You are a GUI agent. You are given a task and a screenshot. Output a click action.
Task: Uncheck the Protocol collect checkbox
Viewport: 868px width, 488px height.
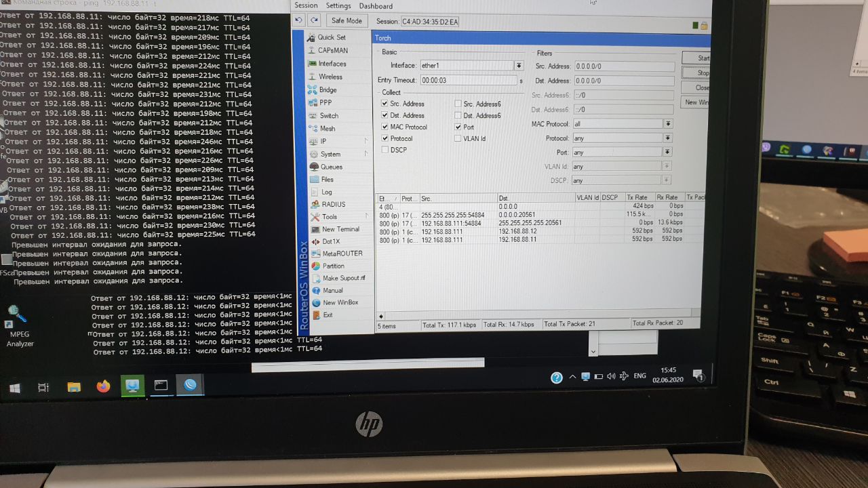point(385,138)
